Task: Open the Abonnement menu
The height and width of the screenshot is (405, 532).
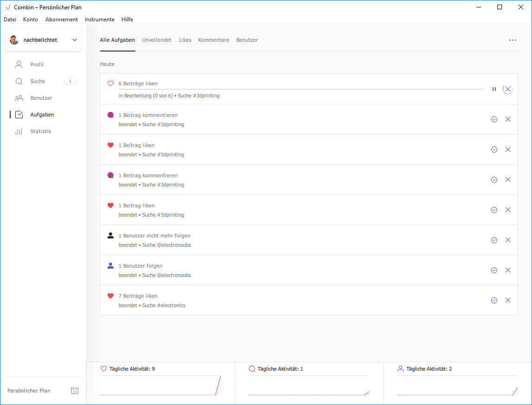Action: click(x=62, y=19)
